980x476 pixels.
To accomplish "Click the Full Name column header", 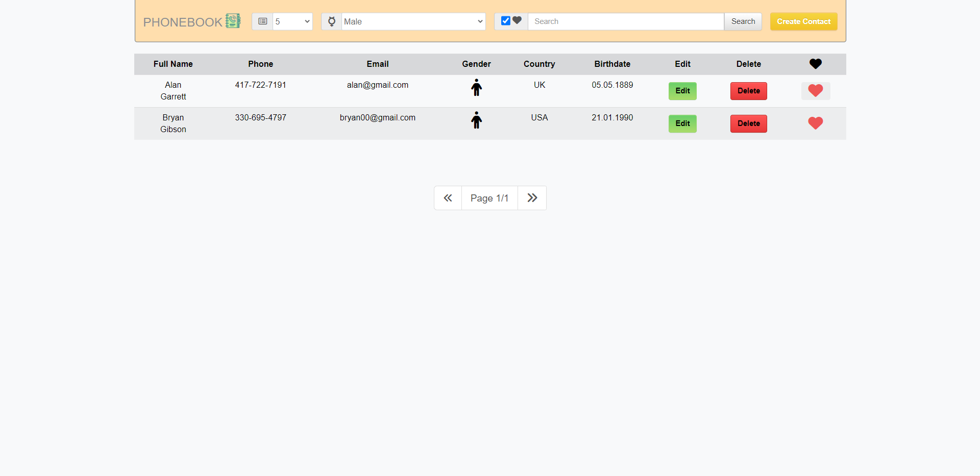I will [173, 64].
